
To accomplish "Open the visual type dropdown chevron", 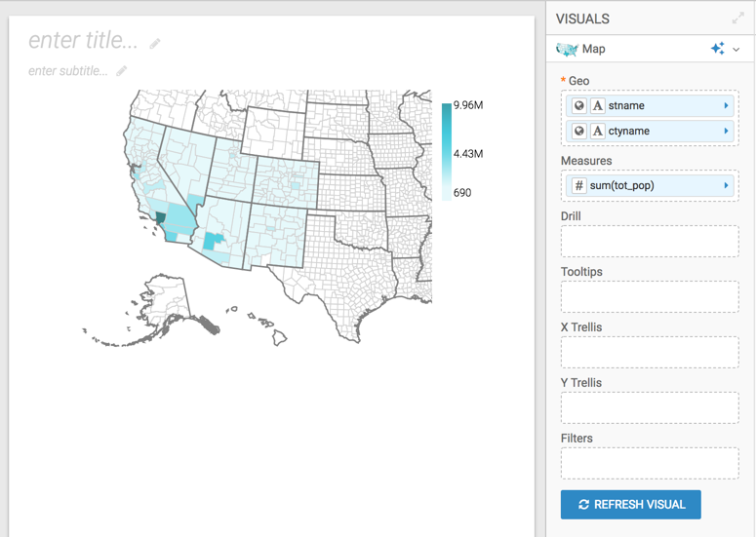I will pos(736,50).
